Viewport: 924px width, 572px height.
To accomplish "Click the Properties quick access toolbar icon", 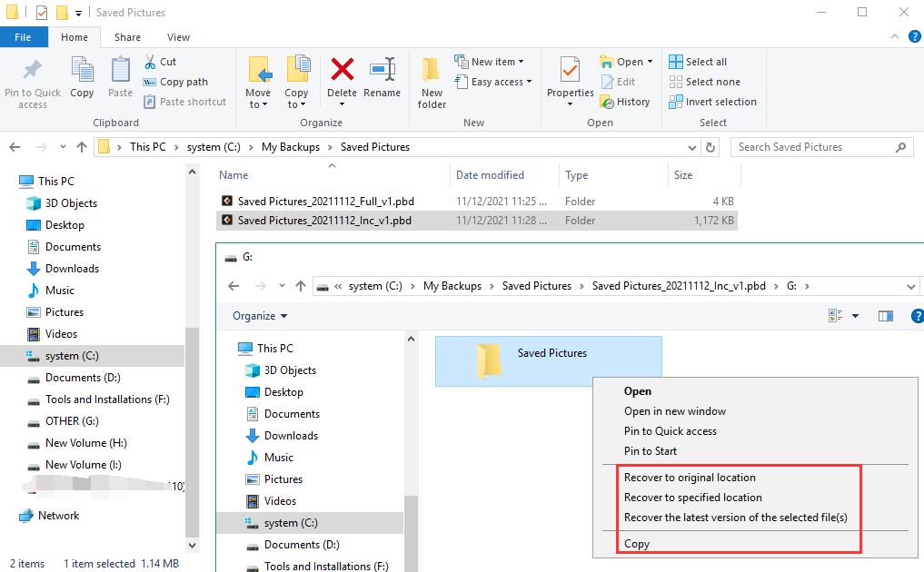I will (42, 13).
